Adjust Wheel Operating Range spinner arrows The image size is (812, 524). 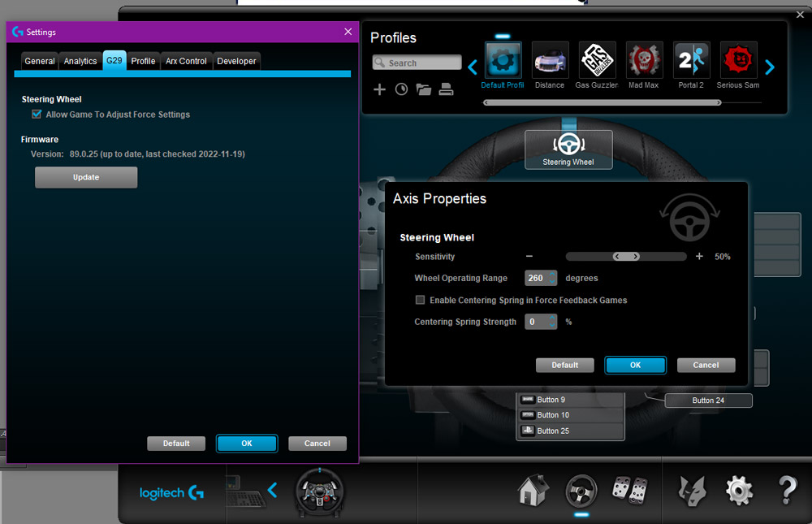click(552, 278)
